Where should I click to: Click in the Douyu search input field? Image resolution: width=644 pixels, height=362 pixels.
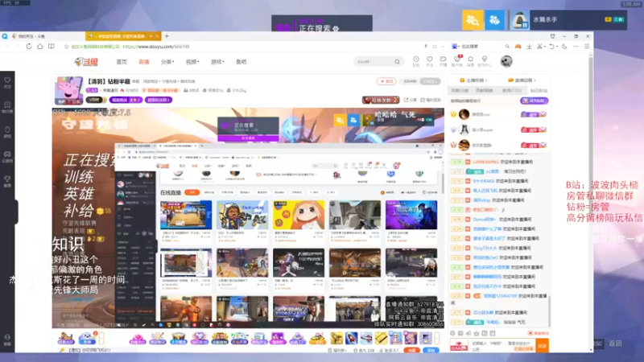(x=374, y=62)
